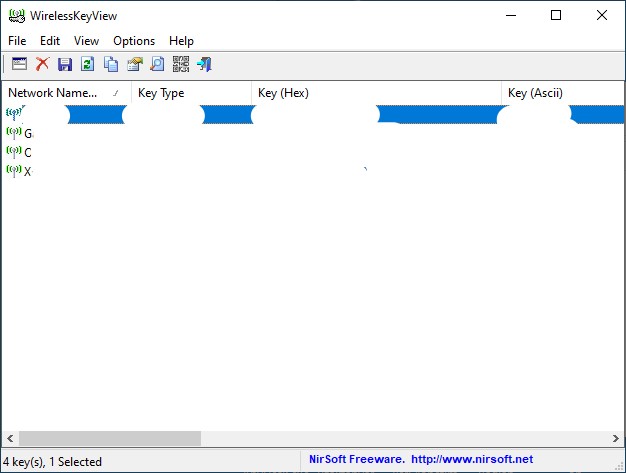
Task: Sort by the Network Name column header
Action: 67,93
